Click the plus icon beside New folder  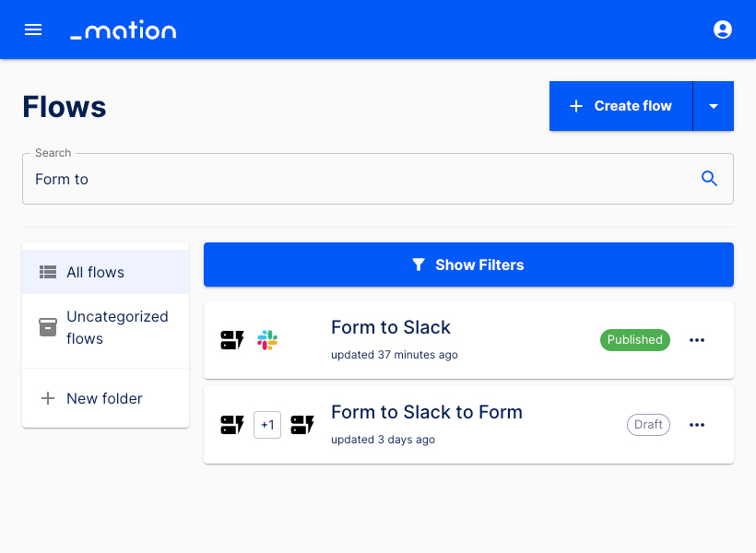48,399
